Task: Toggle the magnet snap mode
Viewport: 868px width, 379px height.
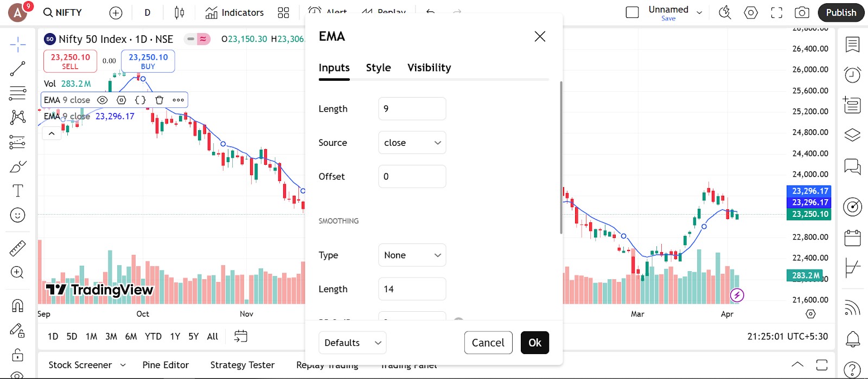Action: pos(17,306)
